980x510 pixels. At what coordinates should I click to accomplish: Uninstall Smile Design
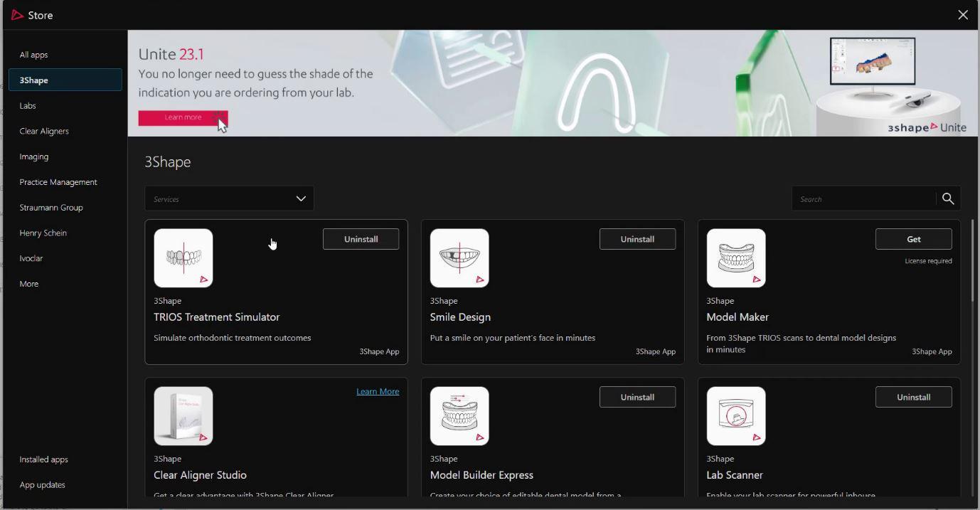coord(637,239)
